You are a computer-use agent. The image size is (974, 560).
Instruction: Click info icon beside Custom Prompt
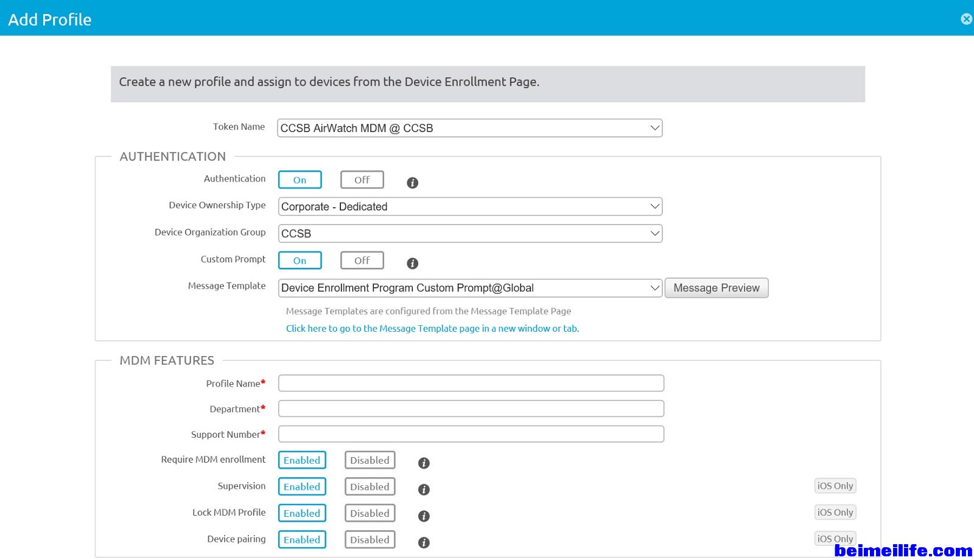pos(412,264)
